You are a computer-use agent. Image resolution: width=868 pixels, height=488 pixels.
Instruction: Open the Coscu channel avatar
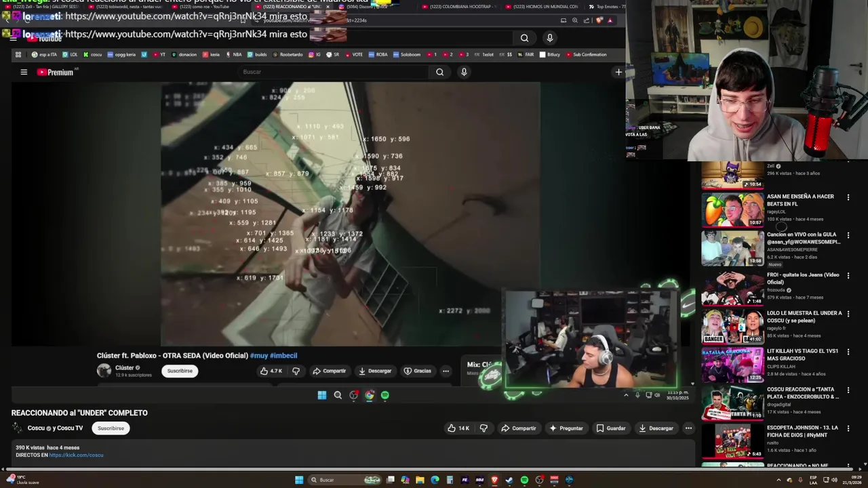pyautogui.click(x=17, y=428)
